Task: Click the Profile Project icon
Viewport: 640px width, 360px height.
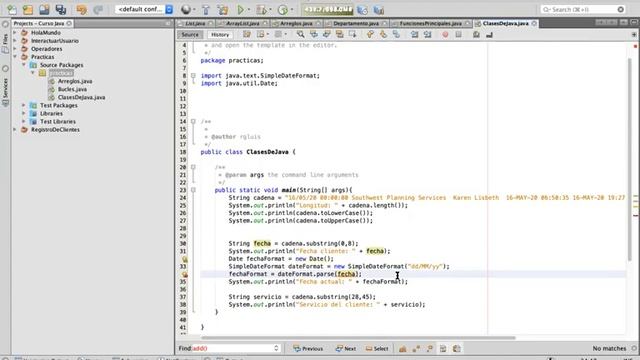Action: (x=283, y=9)
